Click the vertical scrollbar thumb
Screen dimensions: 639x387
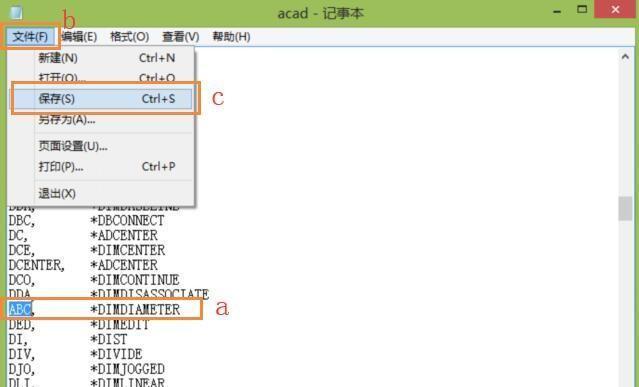tap(625, 208)
